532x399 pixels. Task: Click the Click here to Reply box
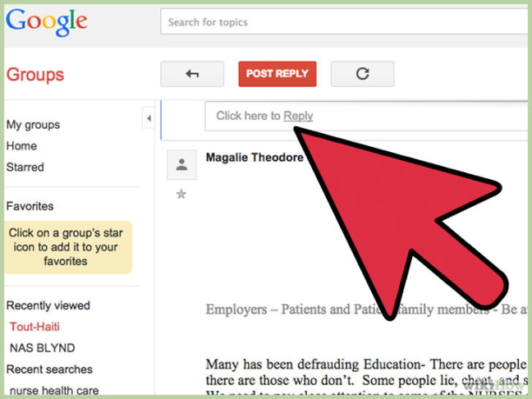366,116
